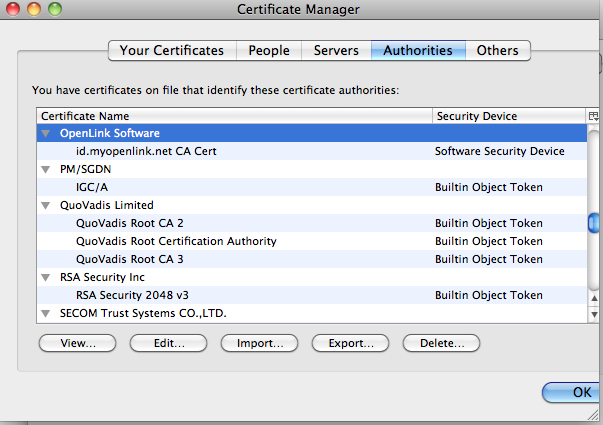This screenshot has width=603, height=425.
Task: Select the QuoVadis Limited row label
Action: [x=107, y=205]
